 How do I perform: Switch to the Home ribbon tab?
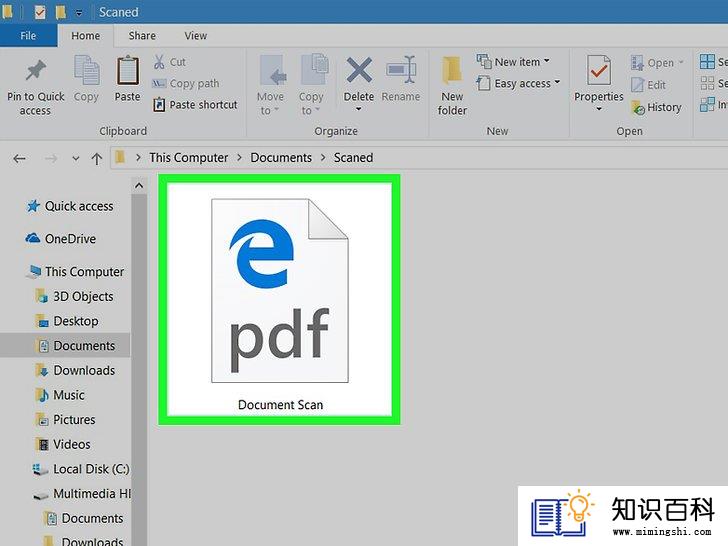click(85, 36)
